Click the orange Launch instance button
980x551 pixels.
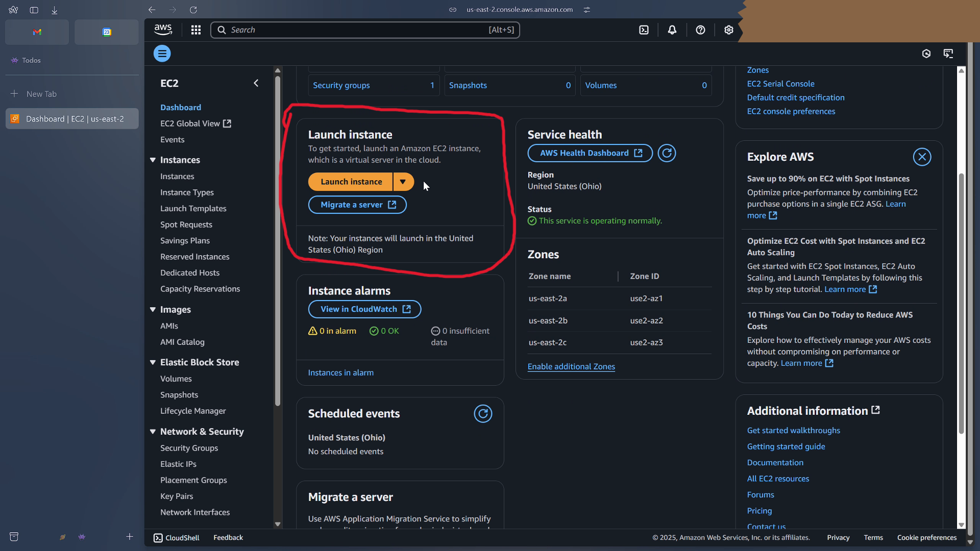click(351, 182)
